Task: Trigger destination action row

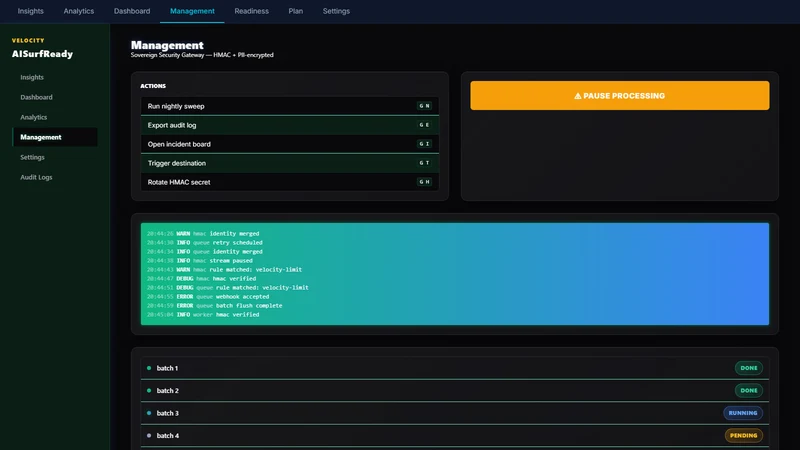Action: point(290,163)
